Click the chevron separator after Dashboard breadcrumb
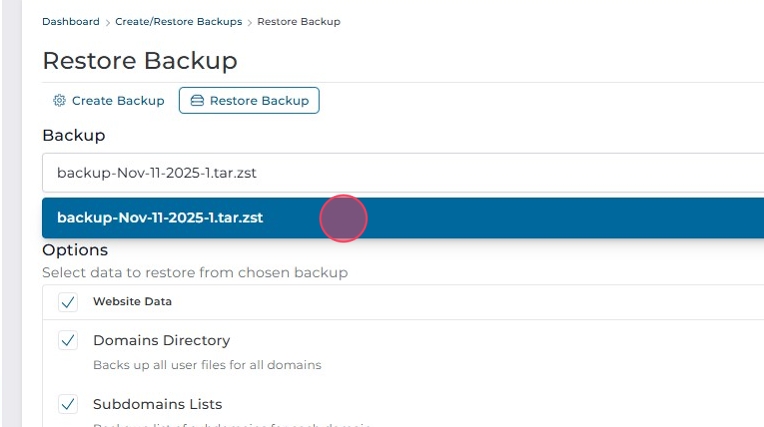Viewport: 764px width, 427px height. [108, 22]
